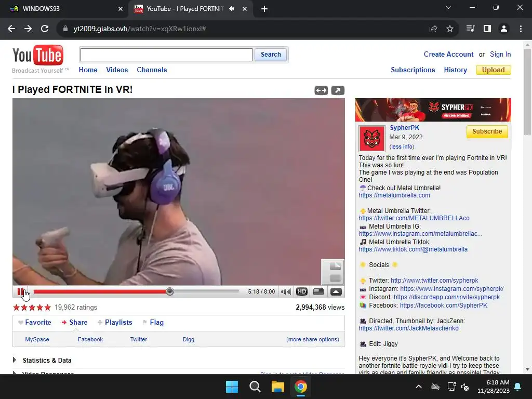Viewport: 532px width, 399px height.
Task: Click the share page icon in address bar
Action: (433, 29)
